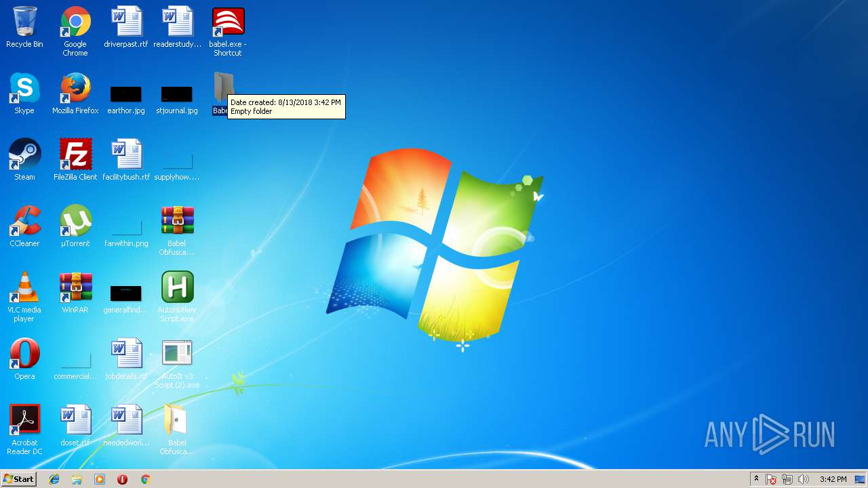Screen dimensions: 868x488
Task: Select driverpast.rtf document on desktop
Action: (126, 22)
